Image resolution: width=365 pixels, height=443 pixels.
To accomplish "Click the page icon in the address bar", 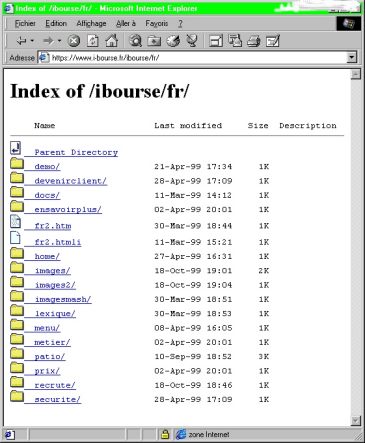I will tap(44, 58).
